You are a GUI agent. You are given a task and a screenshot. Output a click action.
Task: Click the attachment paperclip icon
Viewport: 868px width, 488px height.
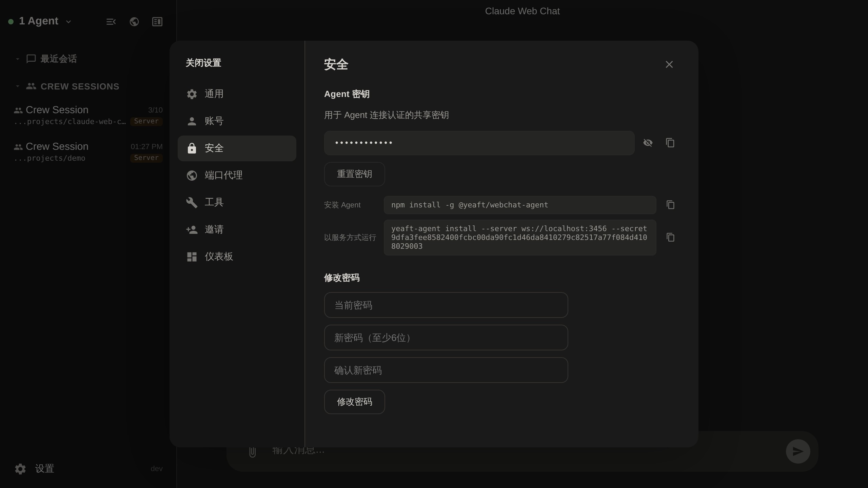(252, 452)
